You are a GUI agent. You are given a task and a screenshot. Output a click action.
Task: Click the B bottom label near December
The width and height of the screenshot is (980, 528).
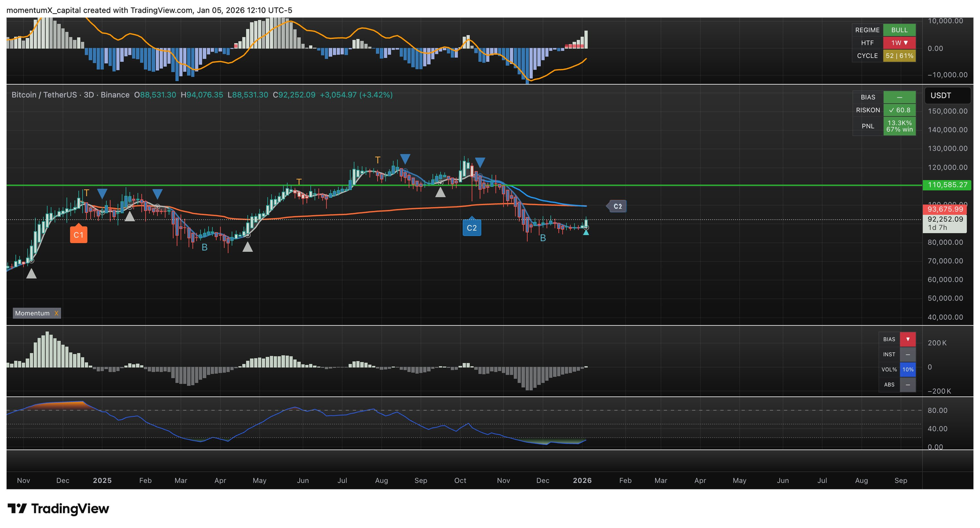pos(543,238)
